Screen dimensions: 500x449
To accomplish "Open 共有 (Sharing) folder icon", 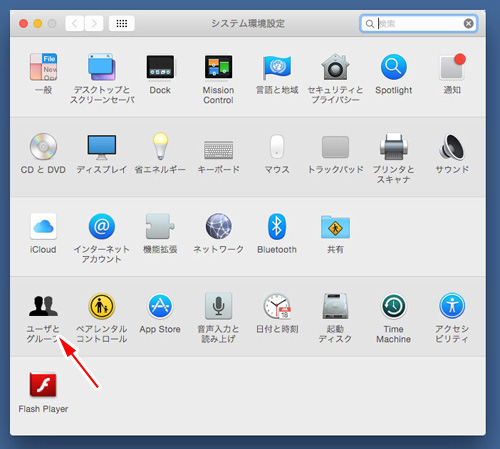I will [335, 227].
